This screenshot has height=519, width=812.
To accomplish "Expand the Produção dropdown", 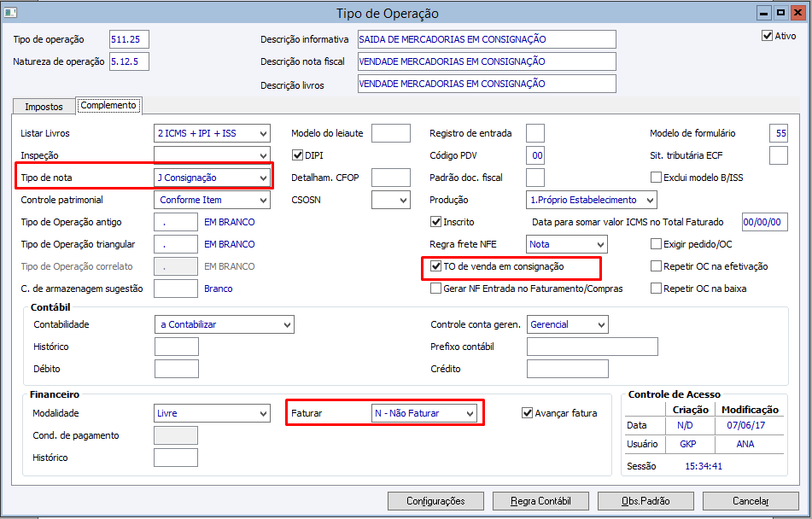I will 649,200.
